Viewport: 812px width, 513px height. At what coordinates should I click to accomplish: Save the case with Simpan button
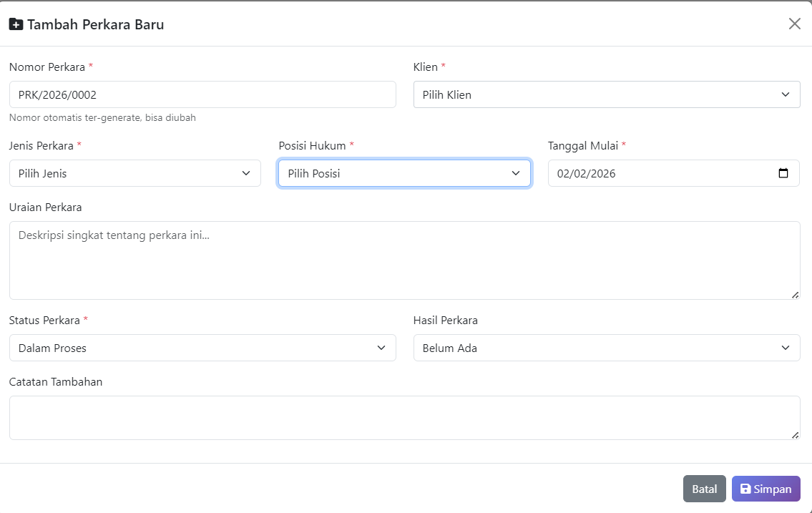[x=766, y=489]
